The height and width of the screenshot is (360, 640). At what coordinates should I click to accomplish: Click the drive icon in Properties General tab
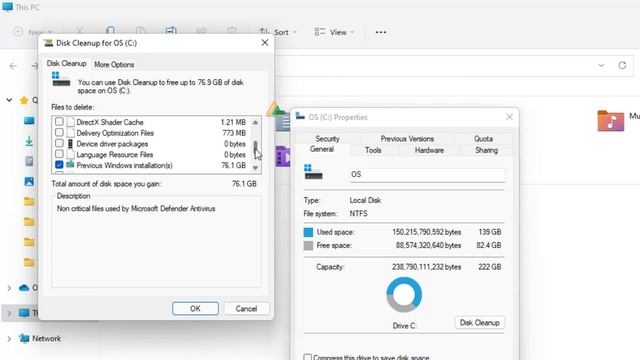[313, 172]
